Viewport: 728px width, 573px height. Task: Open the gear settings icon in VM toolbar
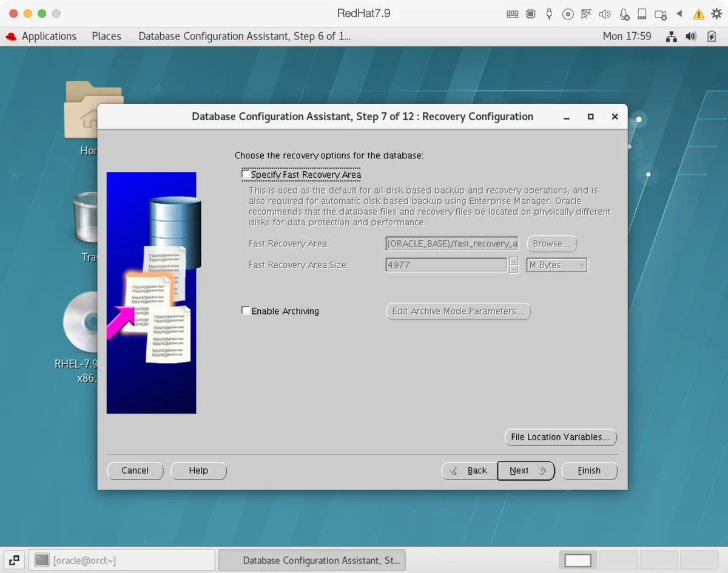click(715, 13)
